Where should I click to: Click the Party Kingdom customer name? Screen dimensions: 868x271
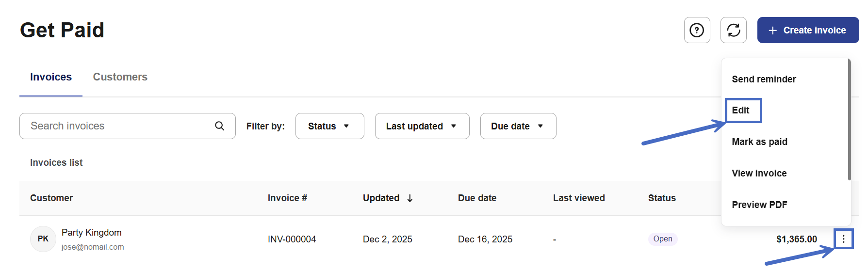[x=92, y=233]
